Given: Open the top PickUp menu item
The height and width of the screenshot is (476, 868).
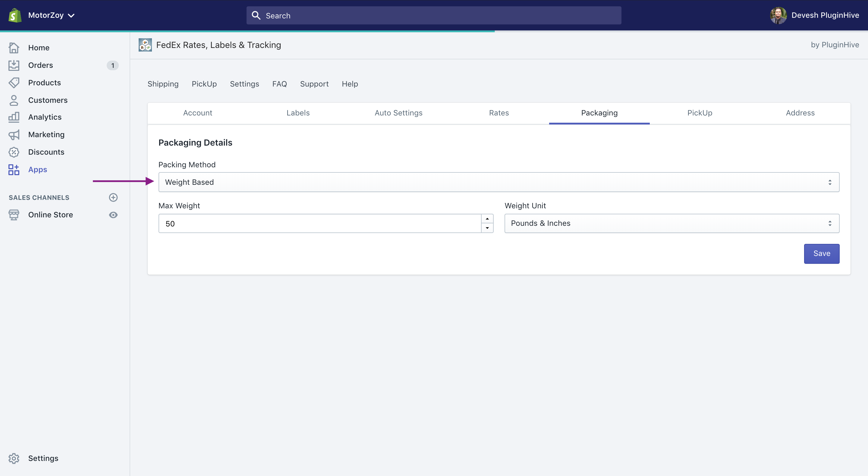Looking at the screenshot, I should coord(204,84).
